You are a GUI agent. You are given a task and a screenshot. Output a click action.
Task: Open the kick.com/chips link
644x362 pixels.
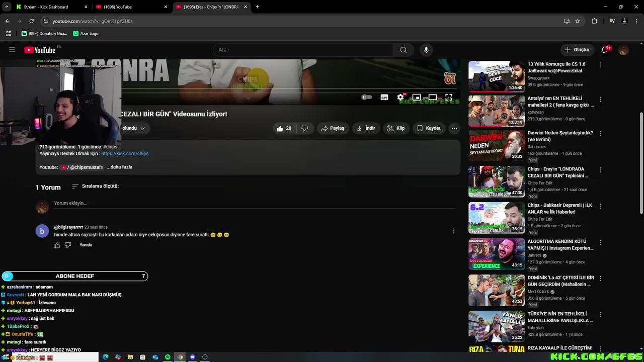point(125,153)
